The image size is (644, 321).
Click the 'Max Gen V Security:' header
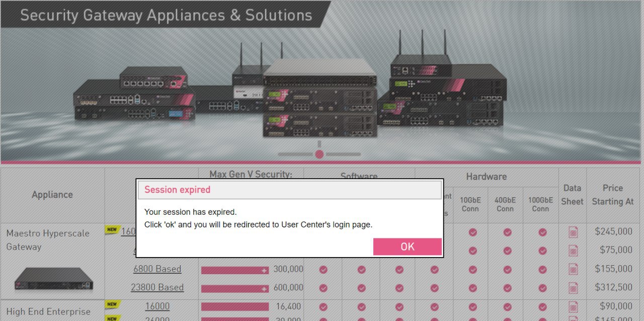pos(251,174)
